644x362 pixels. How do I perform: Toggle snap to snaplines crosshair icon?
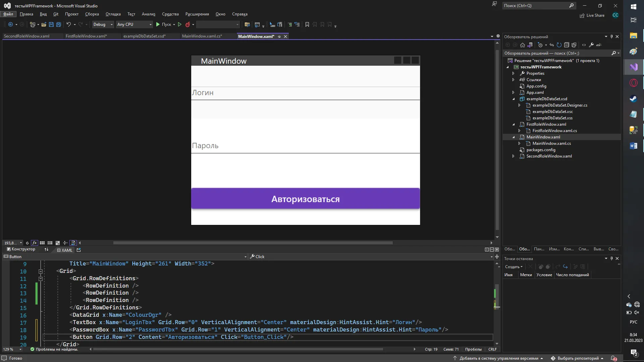[65, 243]
